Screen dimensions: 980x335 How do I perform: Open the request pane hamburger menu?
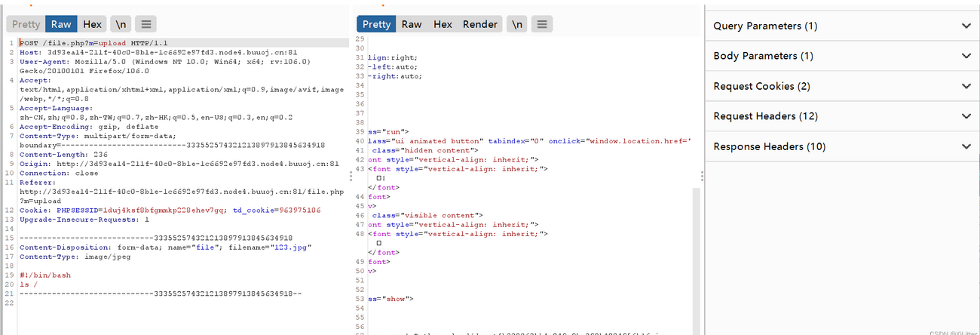point(147,24)
